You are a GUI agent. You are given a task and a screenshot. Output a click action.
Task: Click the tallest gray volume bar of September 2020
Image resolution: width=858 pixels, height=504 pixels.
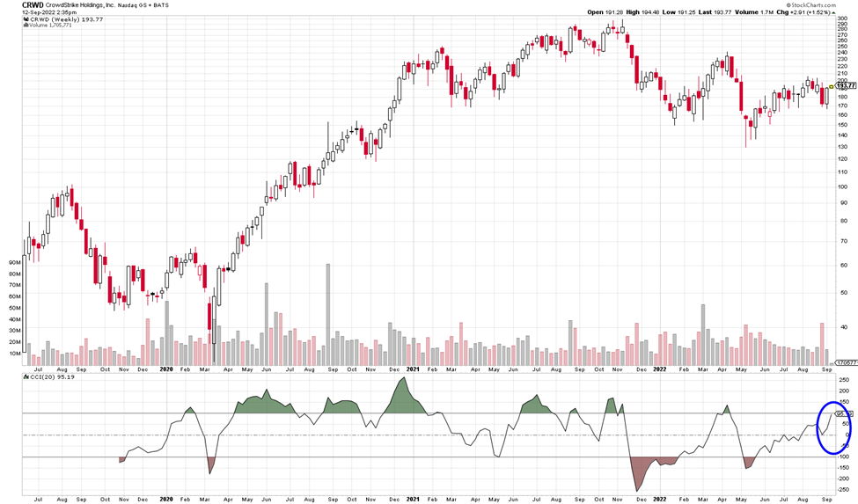(x=328, y=314)
